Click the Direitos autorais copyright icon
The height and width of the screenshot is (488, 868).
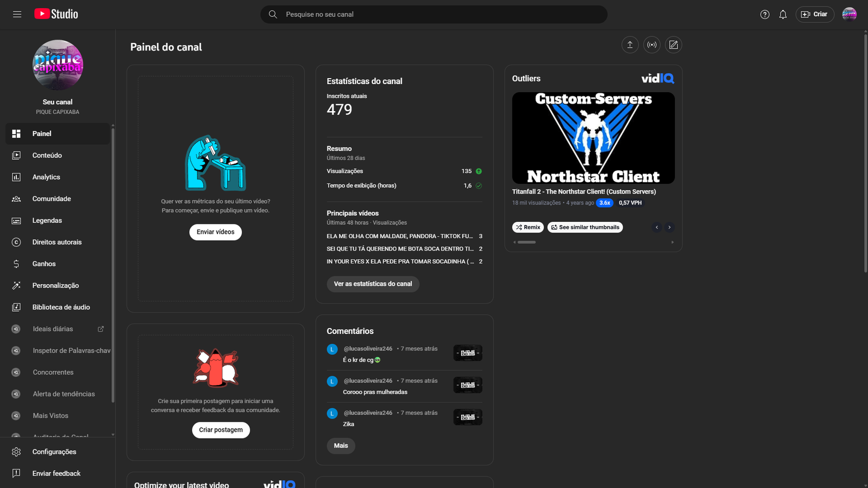(16, 242)
